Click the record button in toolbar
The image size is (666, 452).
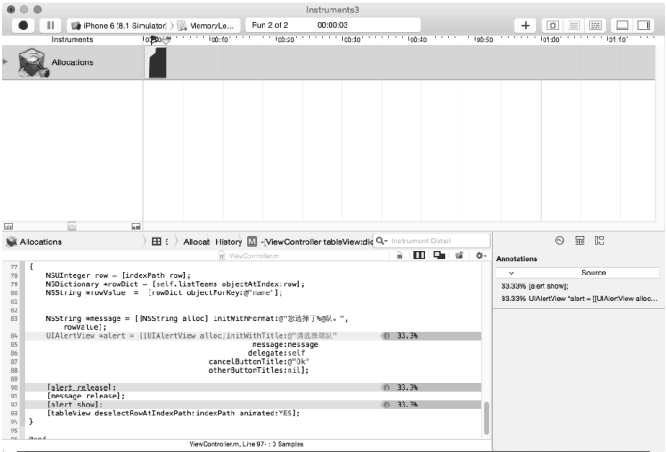coord(25,24)
